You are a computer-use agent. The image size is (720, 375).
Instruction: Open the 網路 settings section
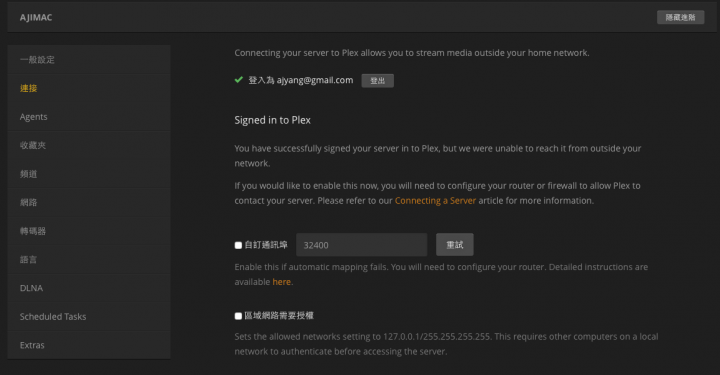point(89,202)
